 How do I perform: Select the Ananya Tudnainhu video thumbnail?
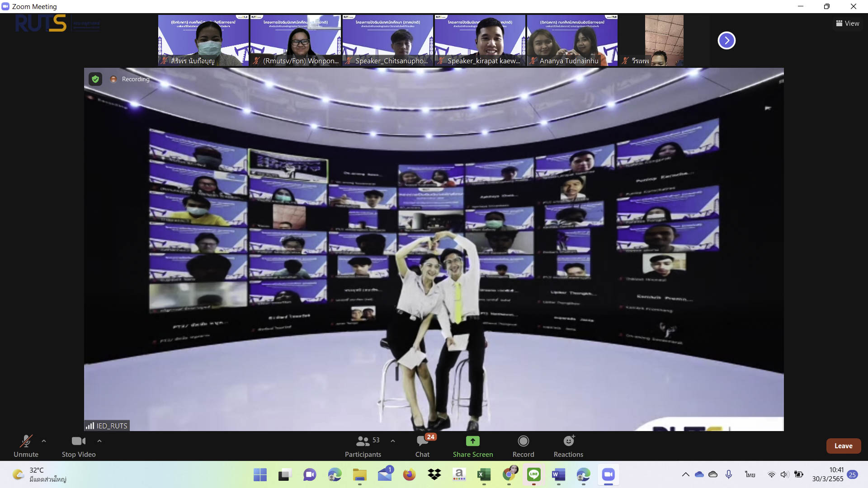(x=572, y=40)
